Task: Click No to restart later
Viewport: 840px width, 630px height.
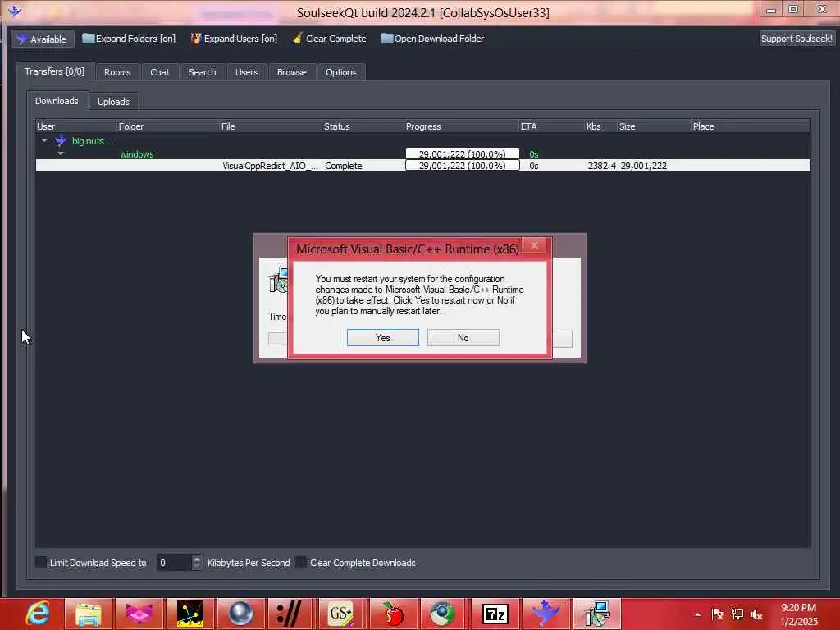Action: pyautogui.click(x=463, y=337)
